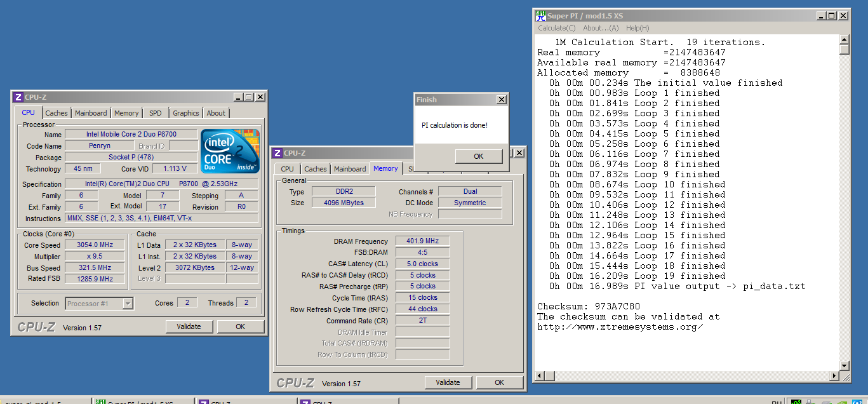Click the Core VID value '1.113 V'
The width and height of the screenshot is (868, 404).
point(175,169)
